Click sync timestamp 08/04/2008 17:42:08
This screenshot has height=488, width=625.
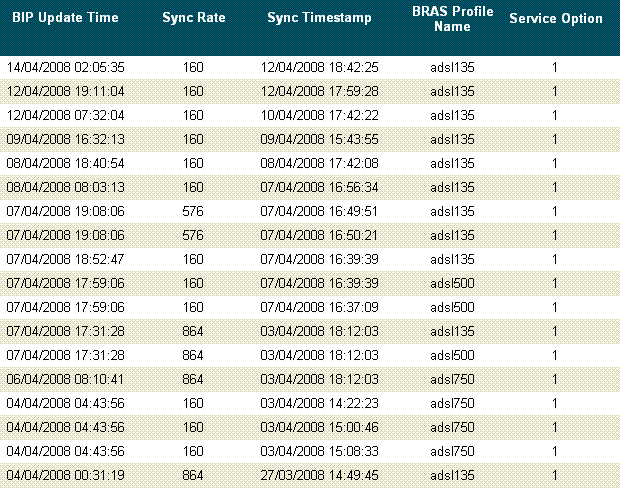pos(319,163)
